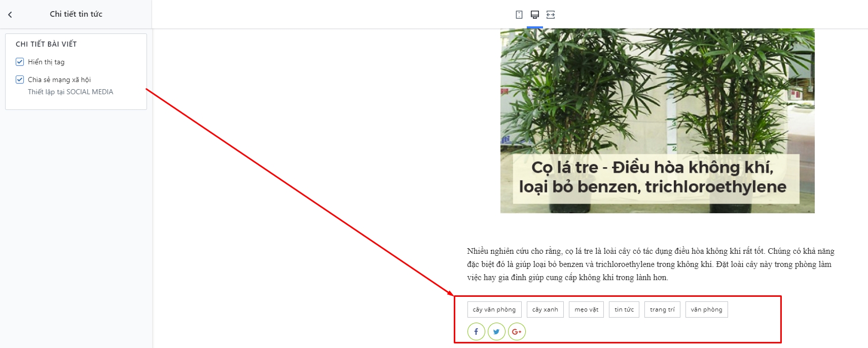Screen dimensions: 868x348
Task: Switch to mobile preview icon
Action: pos(519,15)
